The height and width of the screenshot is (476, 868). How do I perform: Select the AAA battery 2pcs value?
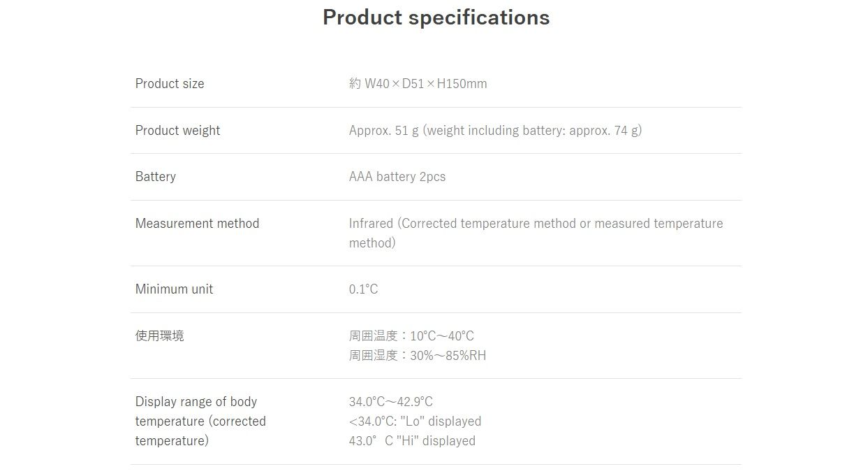(x=397, y=177)
